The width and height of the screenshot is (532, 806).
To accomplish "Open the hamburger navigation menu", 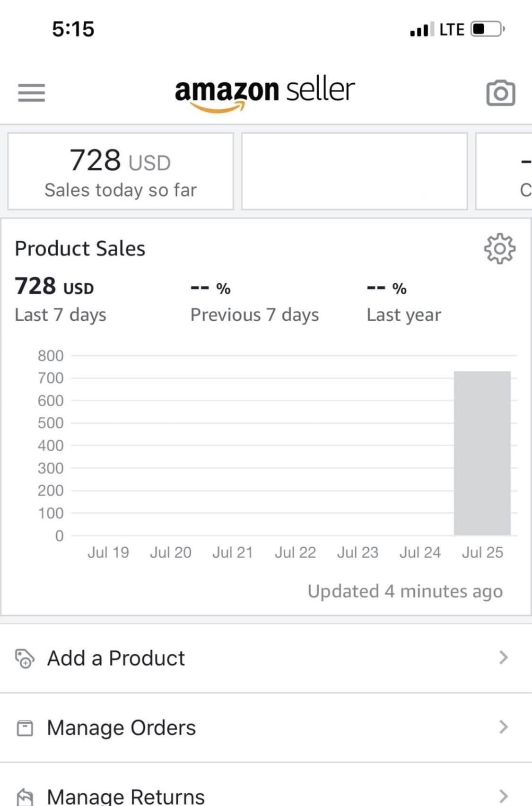I will pos(31,92).
